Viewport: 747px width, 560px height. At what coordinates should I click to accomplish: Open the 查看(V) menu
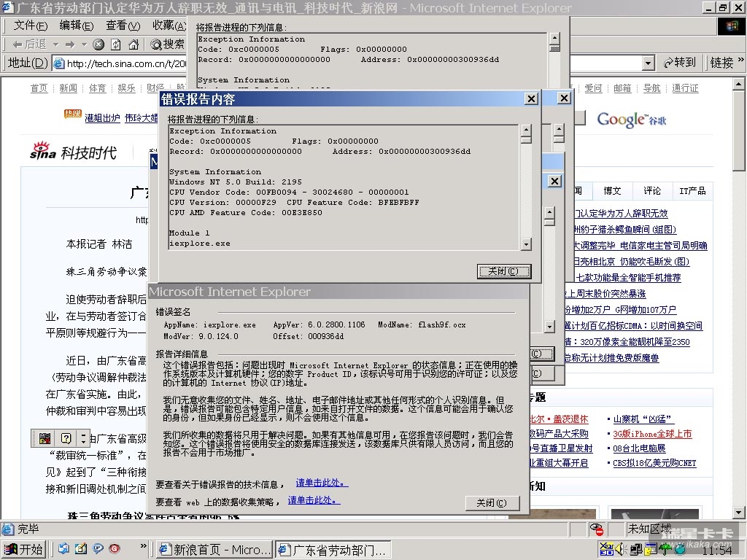point(123,26)
